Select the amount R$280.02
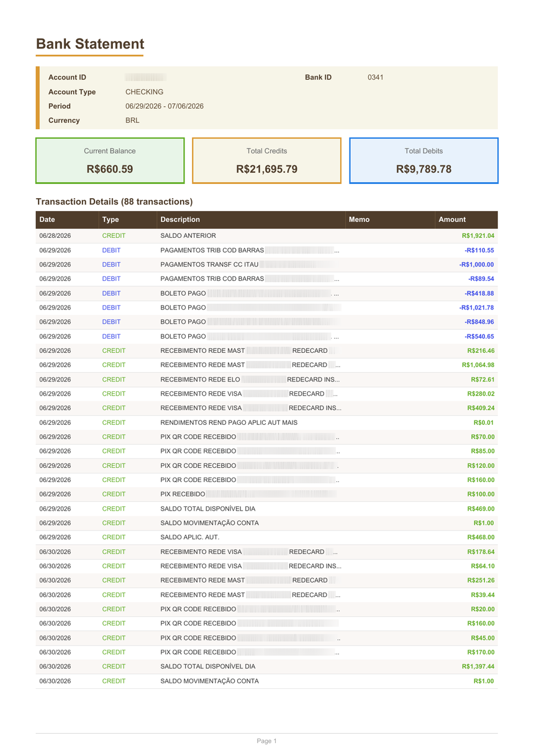 481,394
